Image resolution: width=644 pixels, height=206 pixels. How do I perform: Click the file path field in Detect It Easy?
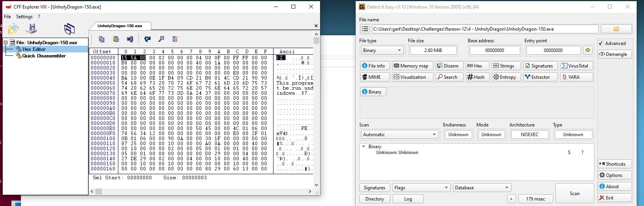485,29
